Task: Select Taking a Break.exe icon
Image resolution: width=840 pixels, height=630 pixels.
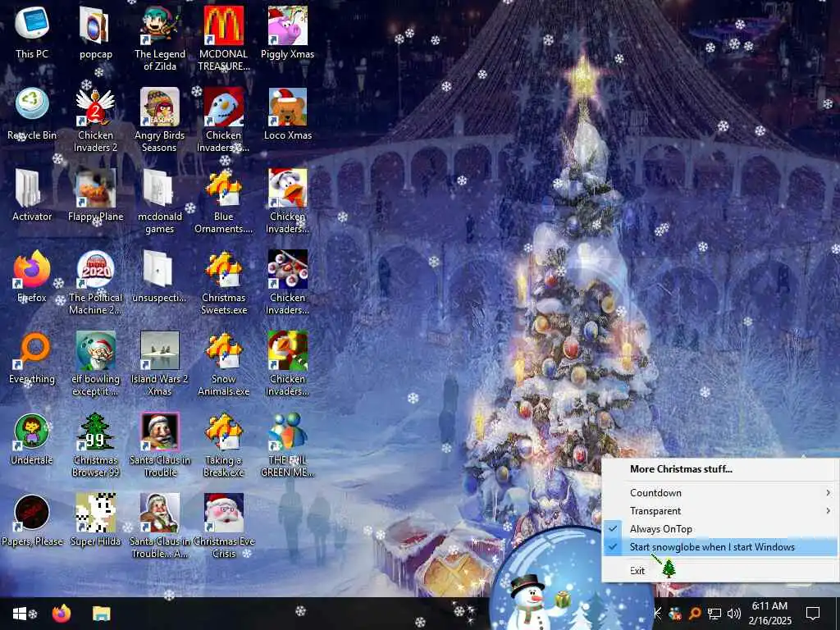Action: [x=223, y=445]
